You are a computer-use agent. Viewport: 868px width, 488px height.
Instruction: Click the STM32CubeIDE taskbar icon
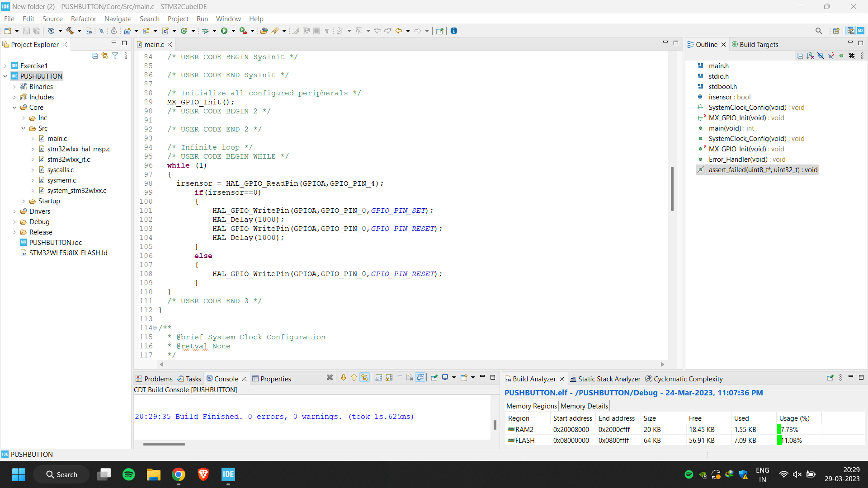(228, 474)
